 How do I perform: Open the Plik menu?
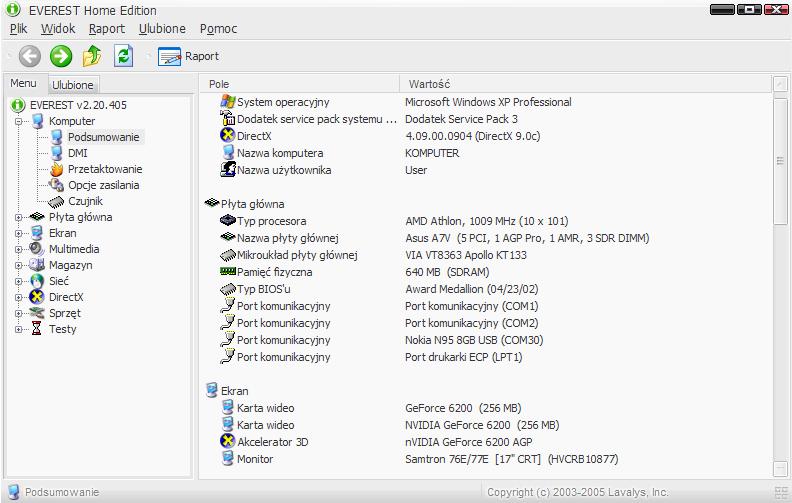[18, 29]
